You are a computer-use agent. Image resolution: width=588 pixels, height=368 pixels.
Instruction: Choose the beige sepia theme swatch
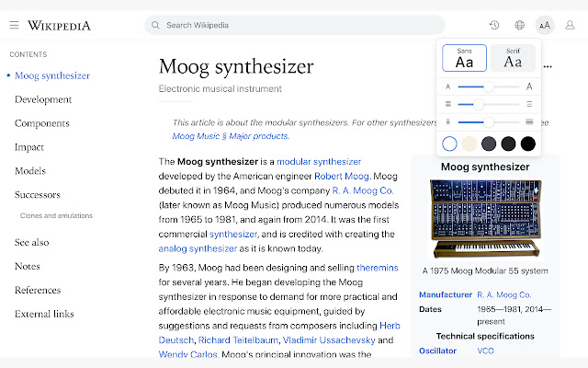click(469, 143)
